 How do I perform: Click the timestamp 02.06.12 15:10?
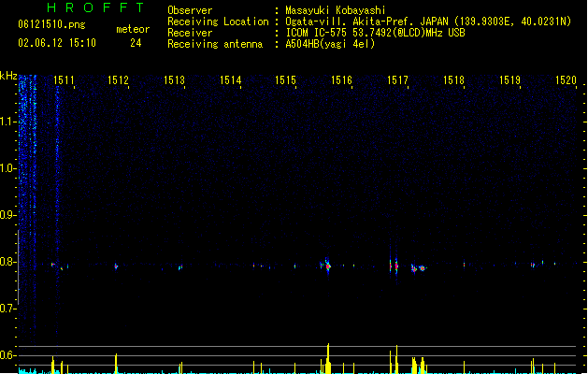coord(57,43)
